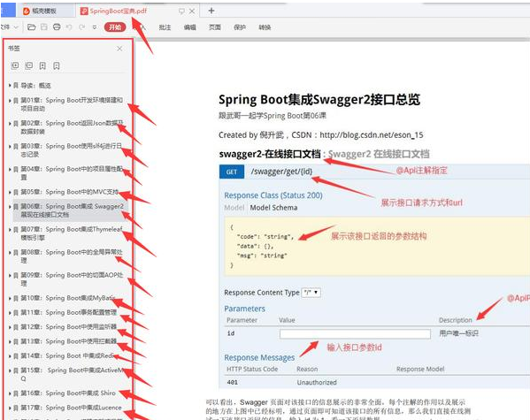Collapse all bookmarks icon in 书签 panel
The image size is (530, 420).
(29, 65)
